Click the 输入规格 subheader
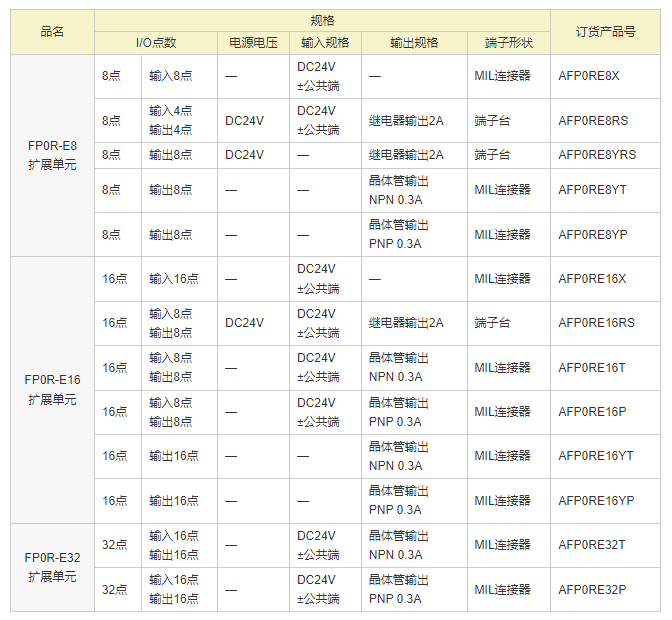 tap(325, 43)
